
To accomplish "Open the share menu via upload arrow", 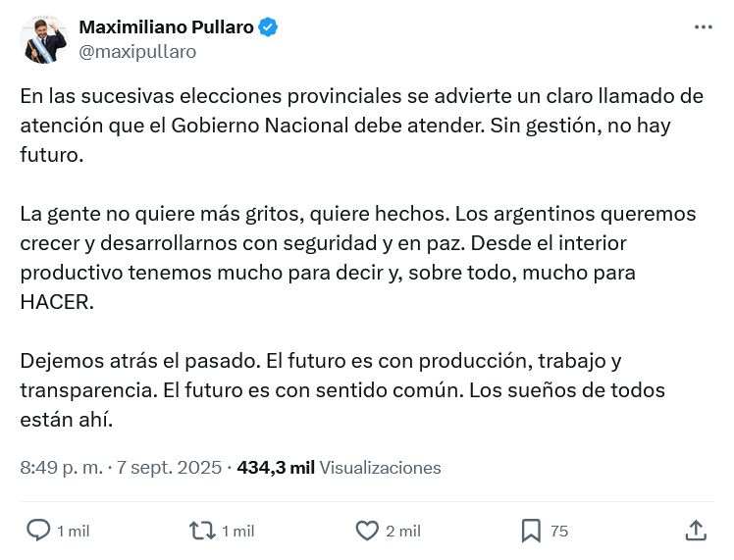I will (x=696, y=531).
